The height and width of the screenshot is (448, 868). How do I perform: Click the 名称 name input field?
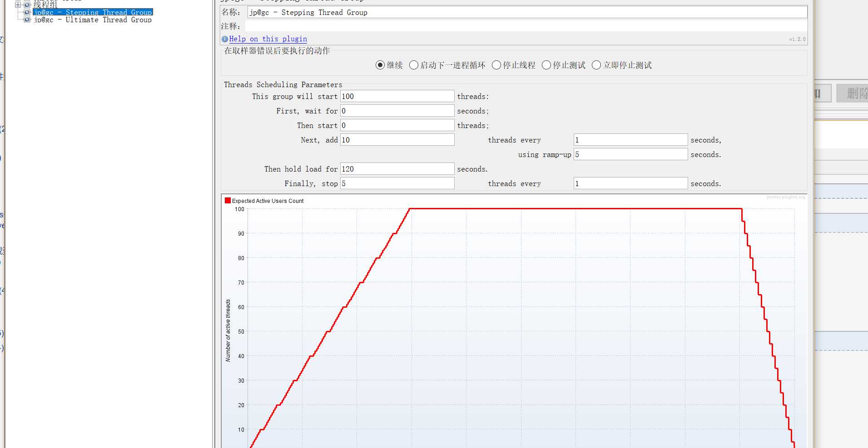coord(527,12)
